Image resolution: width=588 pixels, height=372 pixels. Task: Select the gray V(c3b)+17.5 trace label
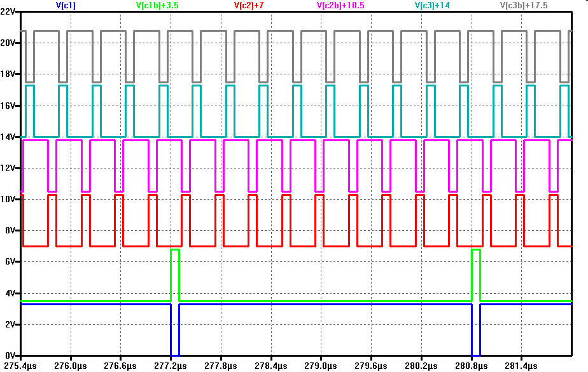click(524, 5)
